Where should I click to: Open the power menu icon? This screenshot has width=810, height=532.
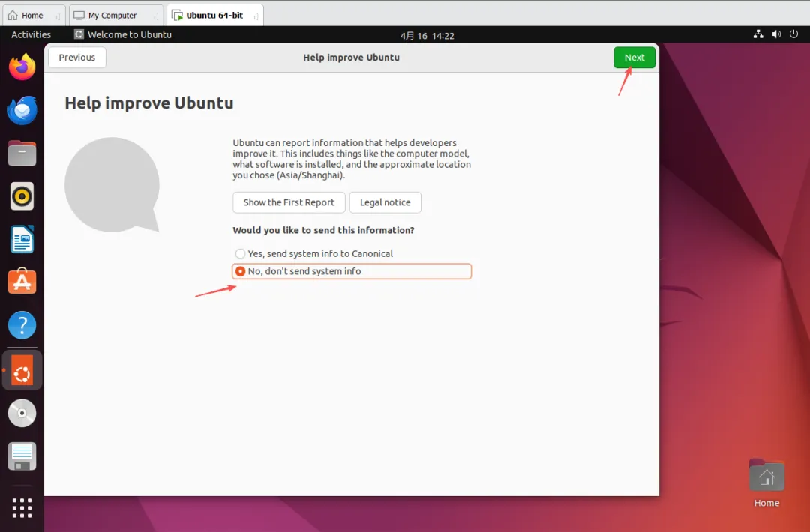[x=794, y=34]
